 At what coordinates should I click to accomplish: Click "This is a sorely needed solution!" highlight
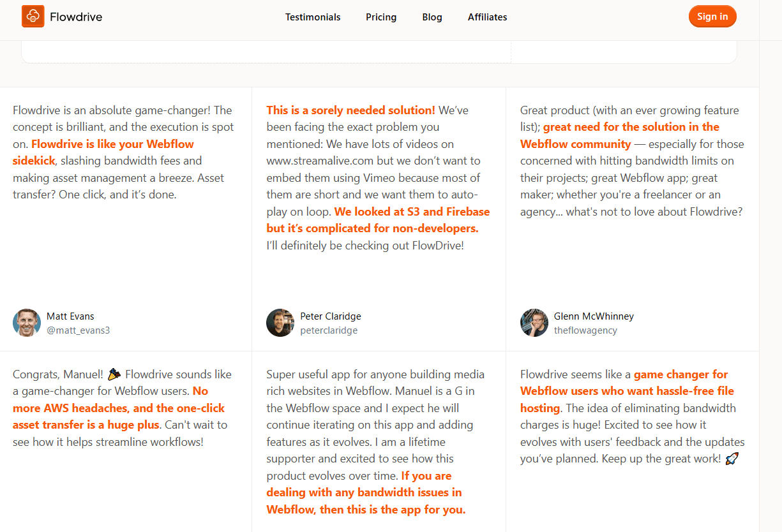350,110
